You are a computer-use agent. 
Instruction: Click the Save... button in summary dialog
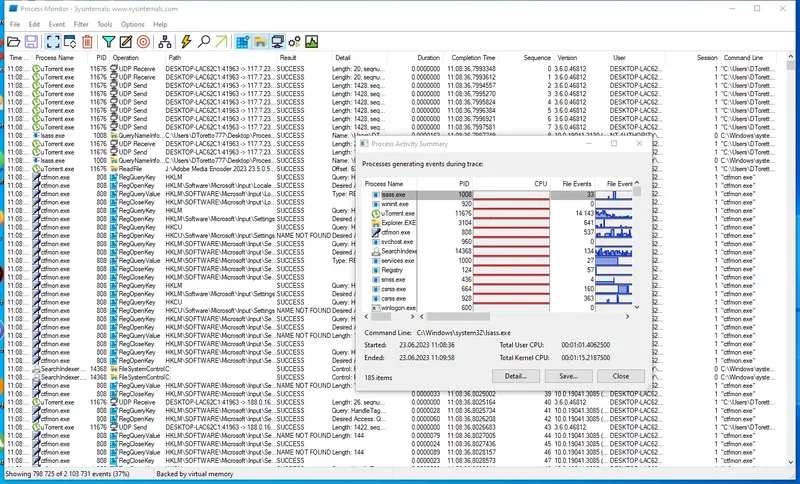click(x=569, y=376)
